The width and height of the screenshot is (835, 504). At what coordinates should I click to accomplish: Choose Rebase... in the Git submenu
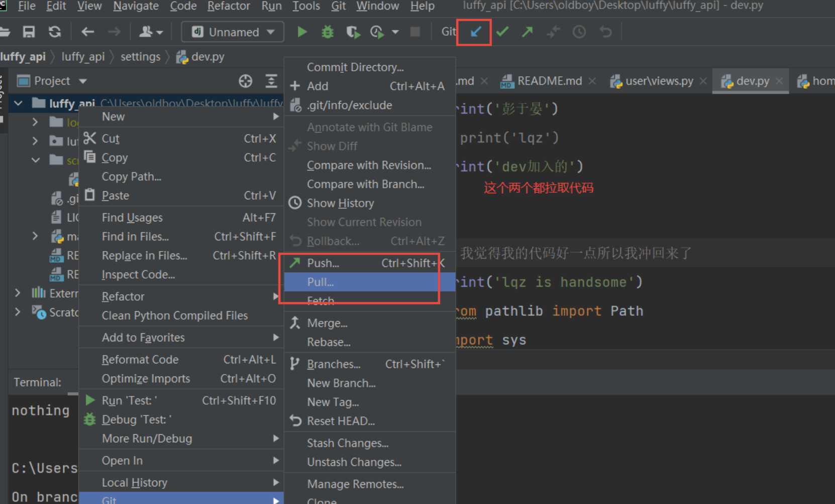370,342
